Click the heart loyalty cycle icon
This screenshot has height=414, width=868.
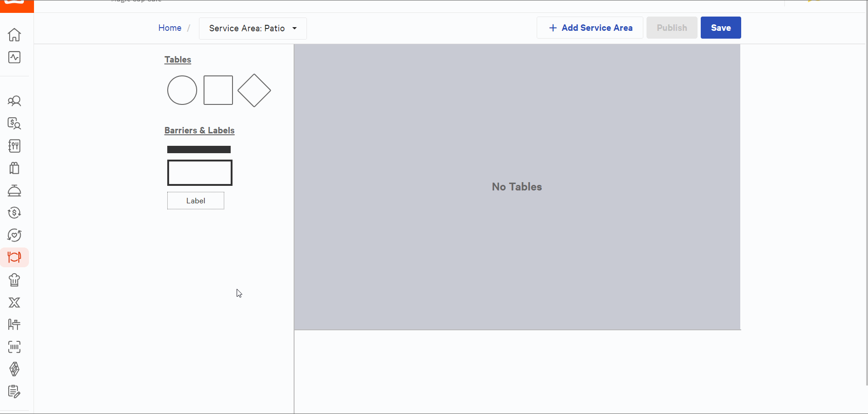coord(14,235)
